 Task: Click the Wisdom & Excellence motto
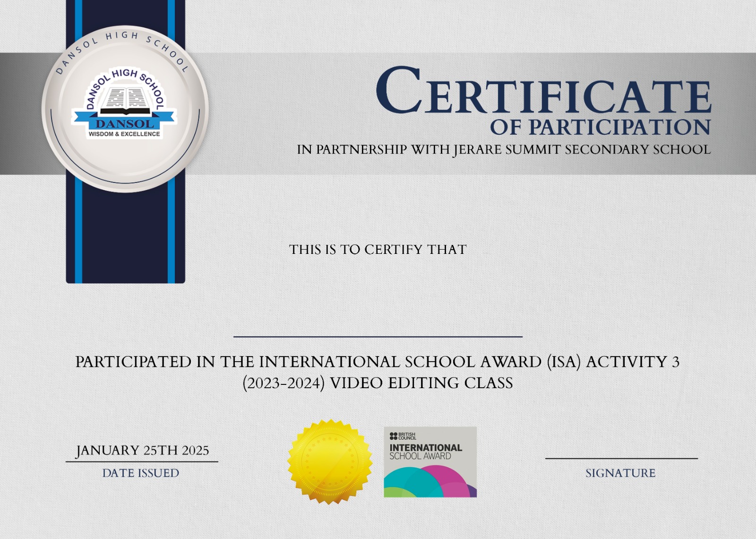coord(124,134)
